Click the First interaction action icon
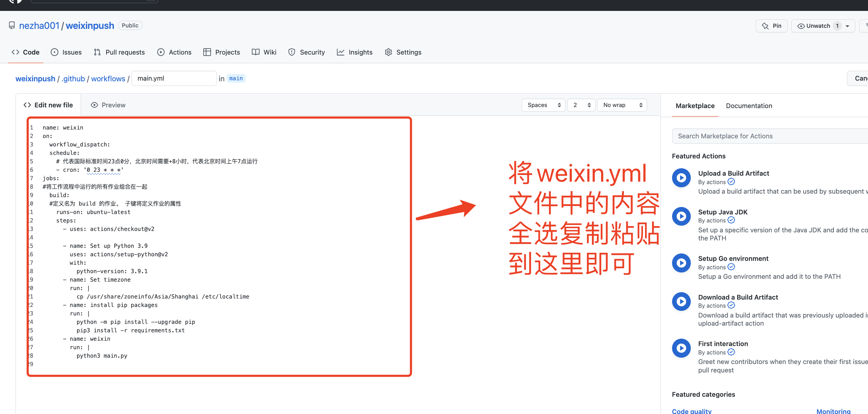This screenshot has height=414, width=868. tap(681, 348)
